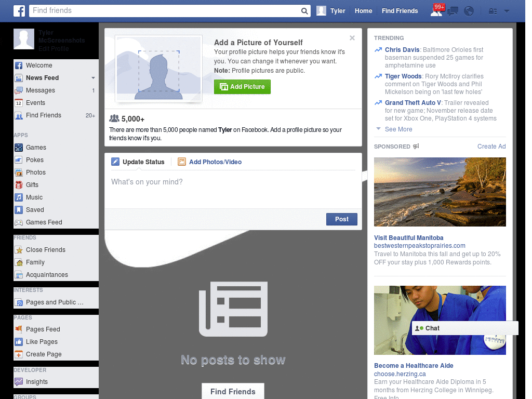Click the bestwesternpeakstoprairies.com ad URL

[419, 246]
